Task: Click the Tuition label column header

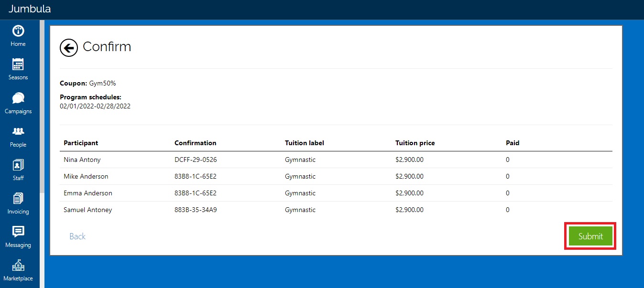Action: (x=305, y=143)
